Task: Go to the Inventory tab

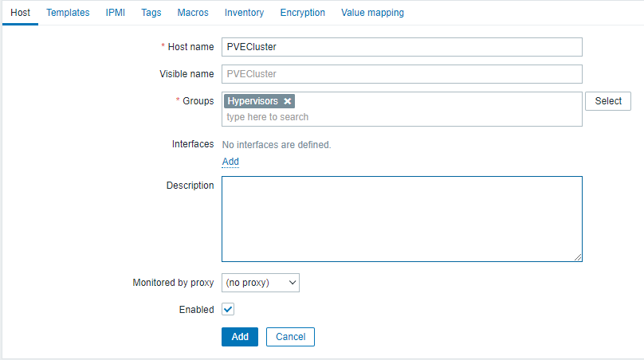Action: (x=245, y=13)
